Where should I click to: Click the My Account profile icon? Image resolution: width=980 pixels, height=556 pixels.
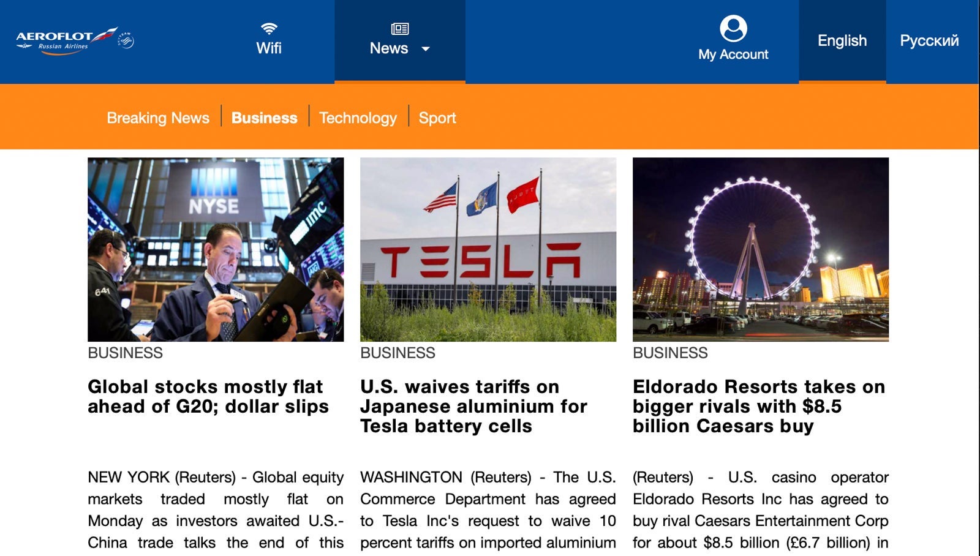(x=733, y=28)
